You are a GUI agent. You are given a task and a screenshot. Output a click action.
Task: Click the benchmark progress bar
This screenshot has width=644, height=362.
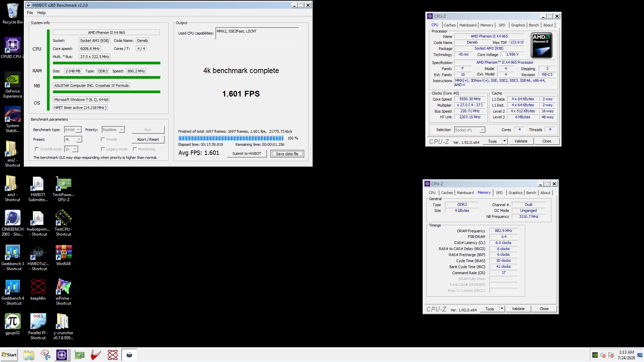pyautogui.click(x=231, y=138)
